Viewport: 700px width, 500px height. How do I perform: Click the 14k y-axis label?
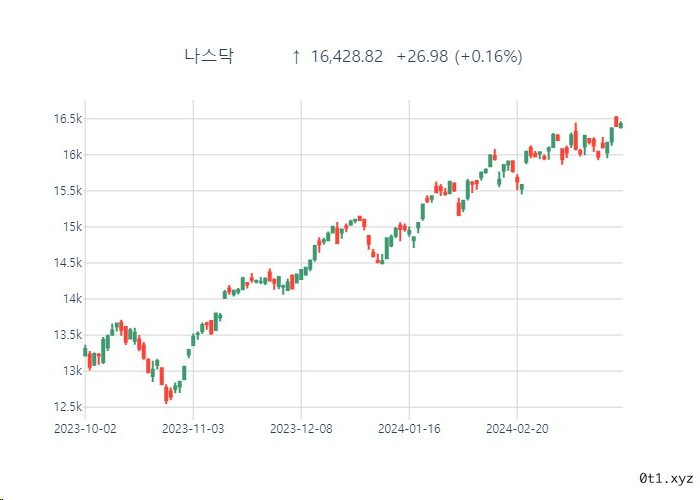point(72,299)
